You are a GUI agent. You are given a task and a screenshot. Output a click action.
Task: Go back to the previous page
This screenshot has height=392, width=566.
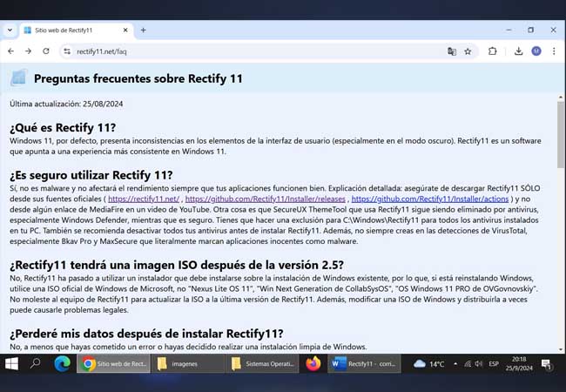(x=10, y=51)
